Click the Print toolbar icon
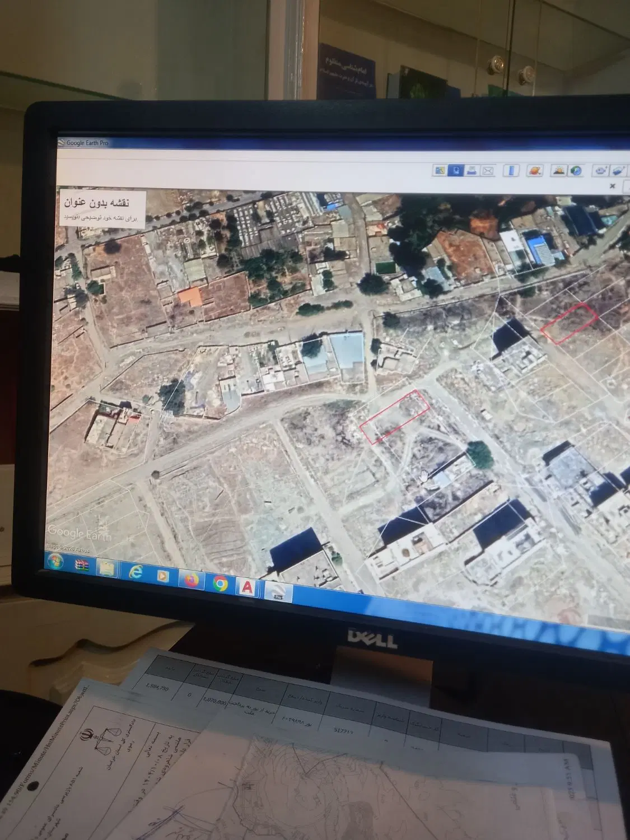The width and height of the screenshot is (630, 840). [x=472, y=170]
